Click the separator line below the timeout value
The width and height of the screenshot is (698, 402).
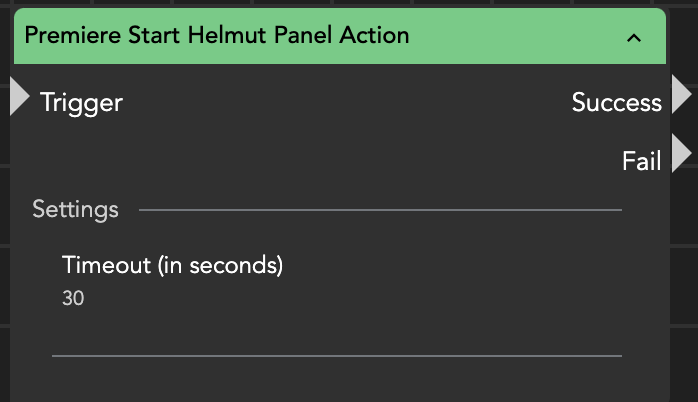[x=336, y=355]
